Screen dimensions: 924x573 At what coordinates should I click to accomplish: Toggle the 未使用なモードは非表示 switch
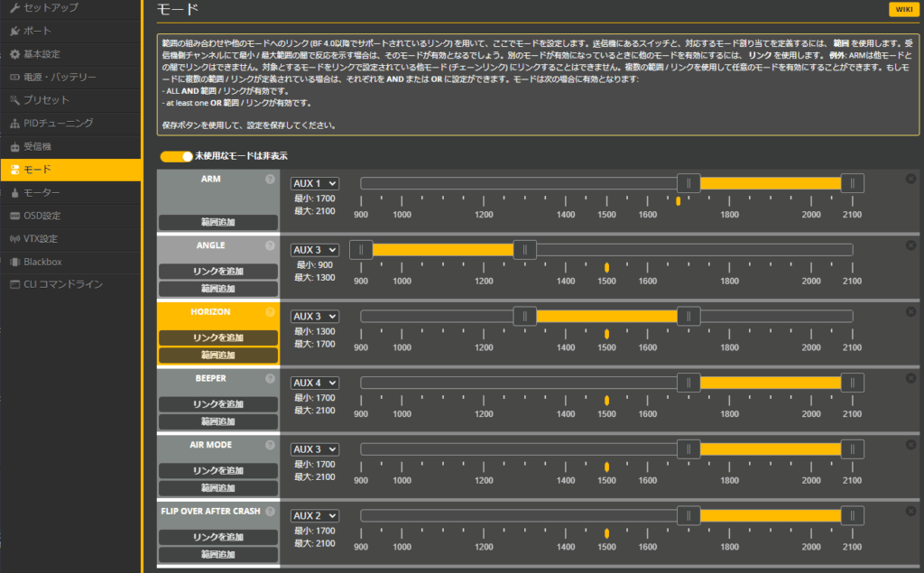177,156
